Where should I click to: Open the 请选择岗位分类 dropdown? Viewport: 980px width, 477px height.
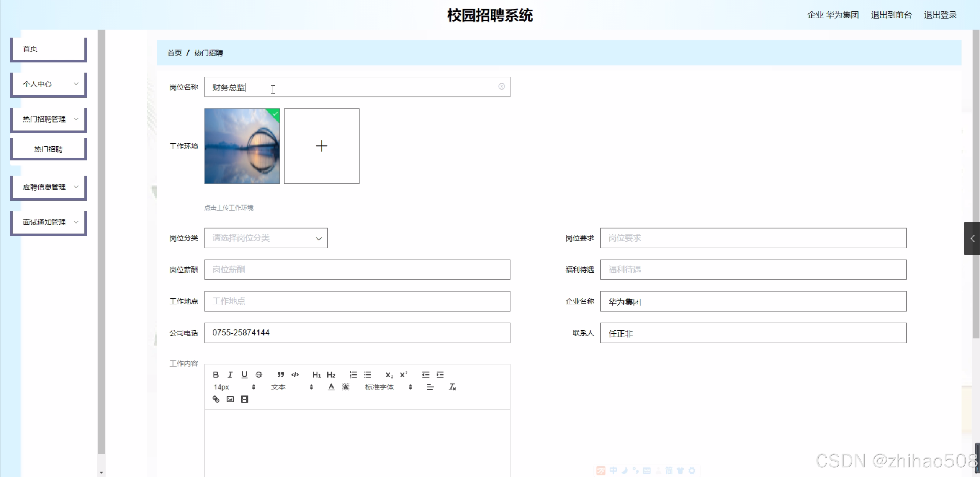coord(266,238)
